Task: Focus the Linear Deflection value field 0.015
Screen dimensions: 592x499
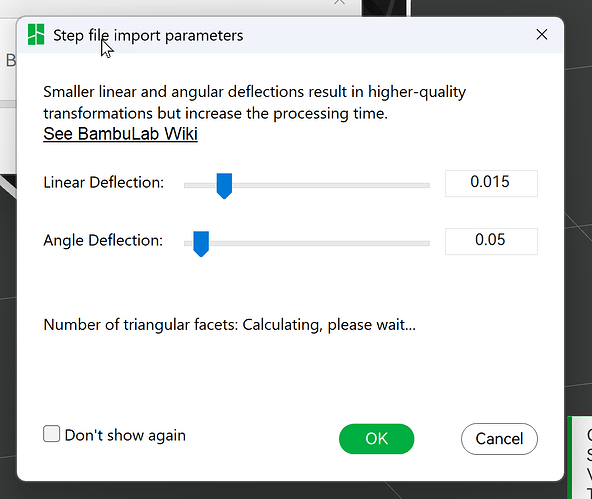Action: click(491, 183)
